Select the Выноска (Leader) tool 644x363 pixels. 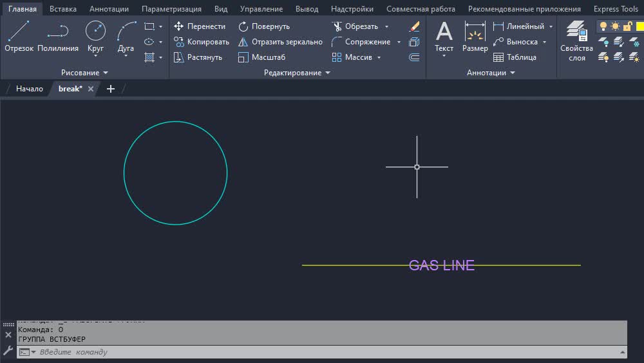[515, 42]
